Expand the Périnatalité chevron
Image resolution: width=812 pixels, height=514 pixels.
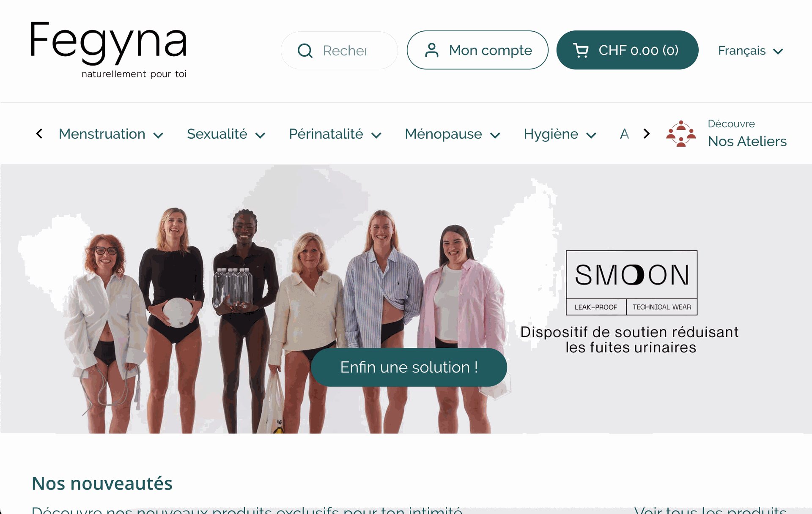point(376,135)
